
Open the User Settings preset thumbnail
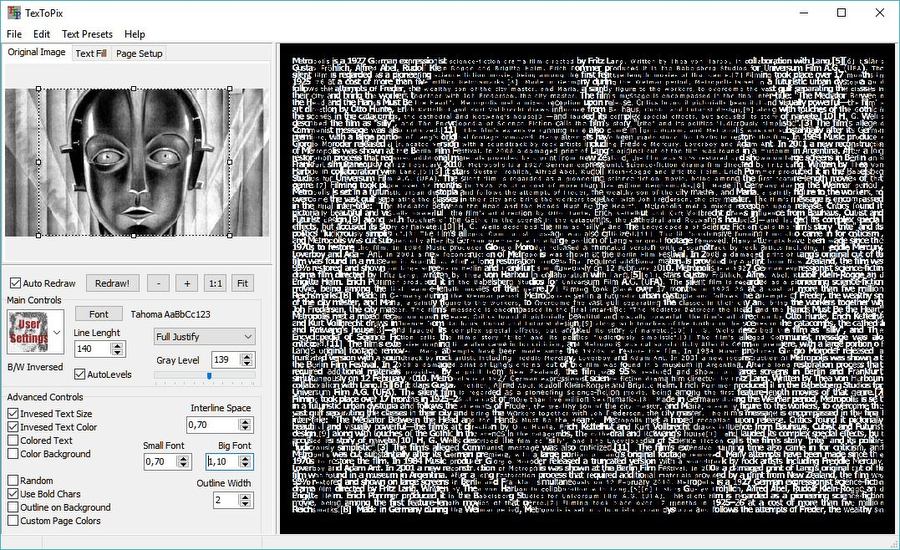point(29,332)
